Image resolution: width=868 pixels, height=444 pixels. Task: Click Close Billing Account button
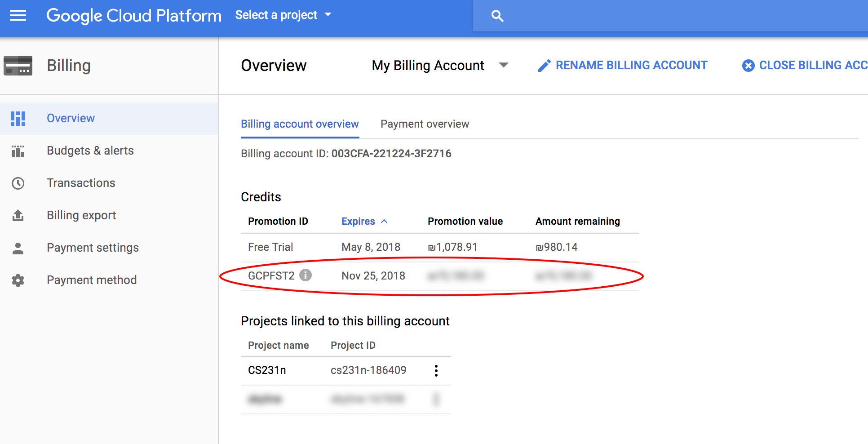(x=805, y=66)
